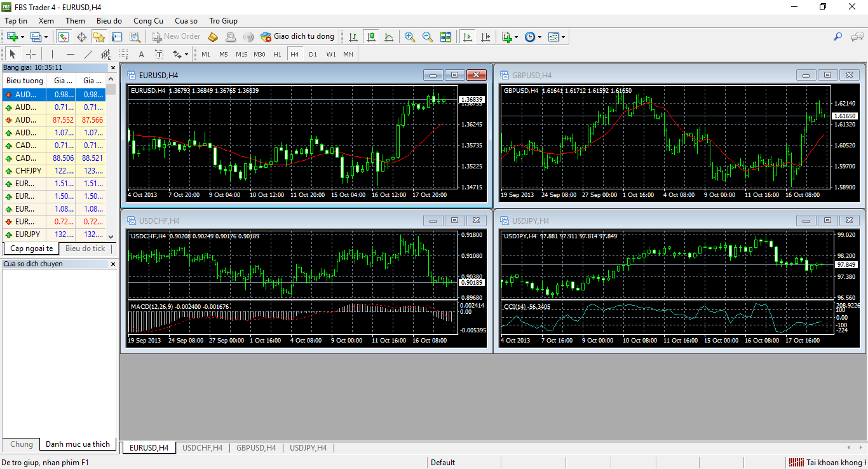Toggle chart auto scroll
The image size is (868, 469).
(468, 37)
